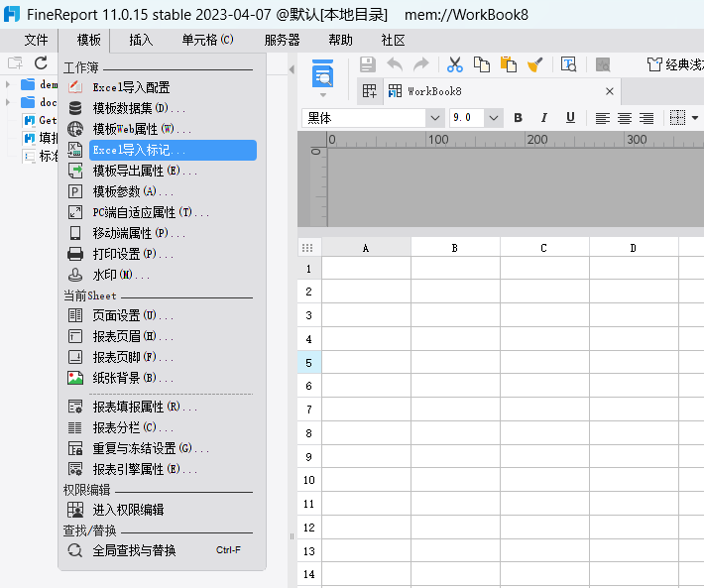This screenshot has width=704, height=588.
Task: Open 报表页眉(H) menu entry
Action: [162, 336]
